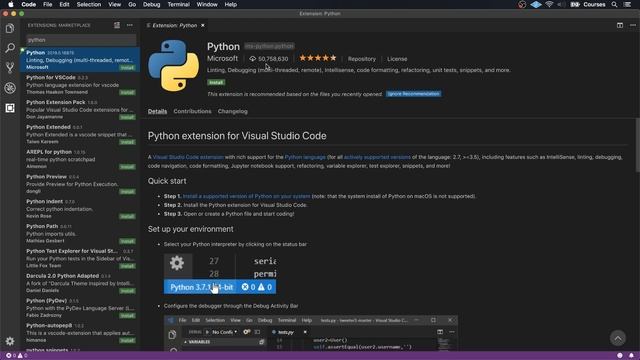Open install a supported version of Python link
This screenshot has width=640, height=360.
[x=247, y=196]
